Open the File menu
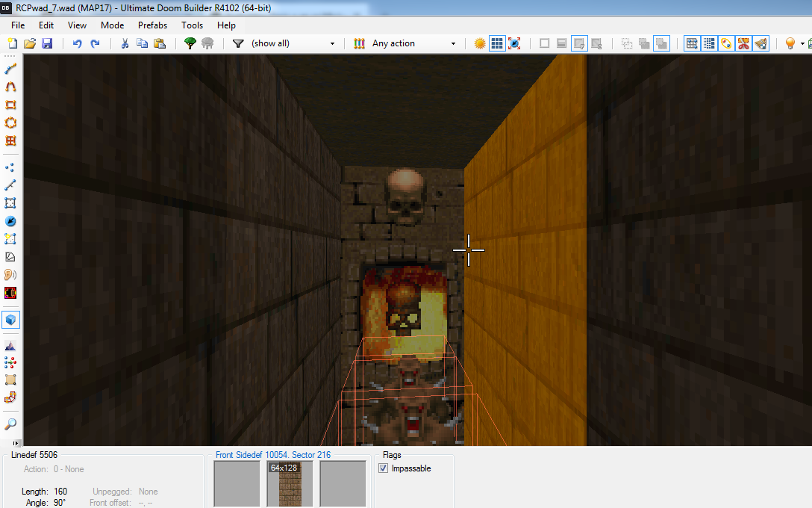 click(x=18, y=25)
